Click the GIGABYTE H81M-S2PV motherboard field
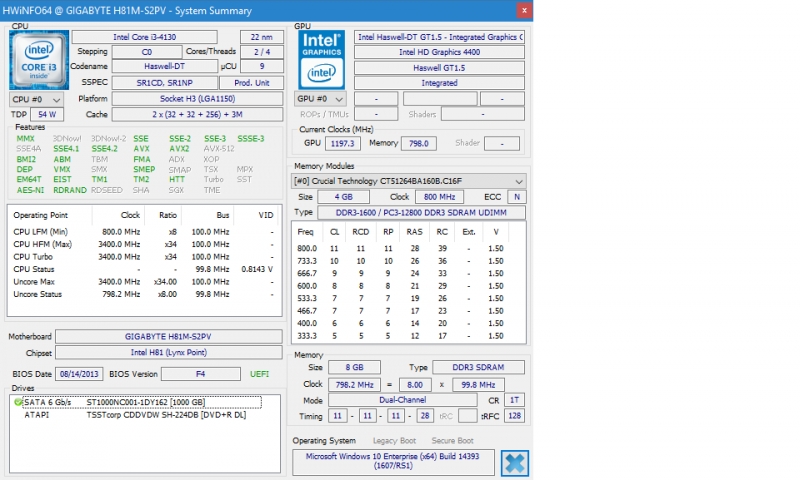This screenshot has width=800, height=480. 168,337
